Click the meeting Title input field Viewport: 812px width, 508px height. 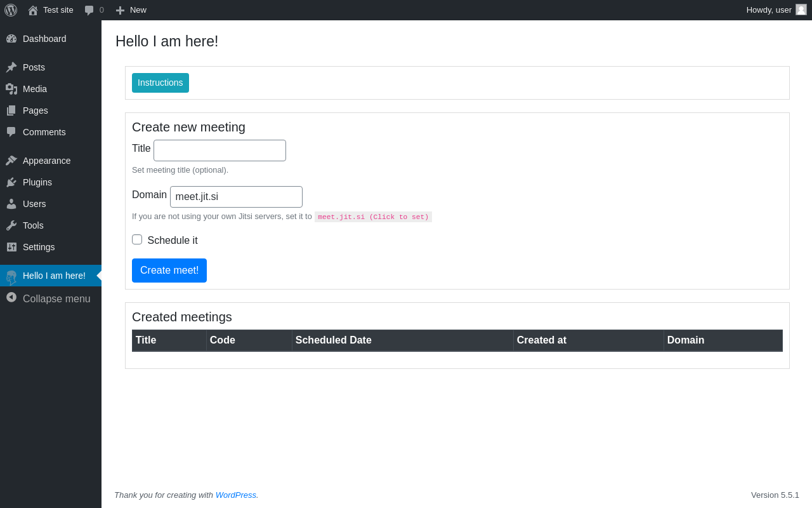point(219,150)
